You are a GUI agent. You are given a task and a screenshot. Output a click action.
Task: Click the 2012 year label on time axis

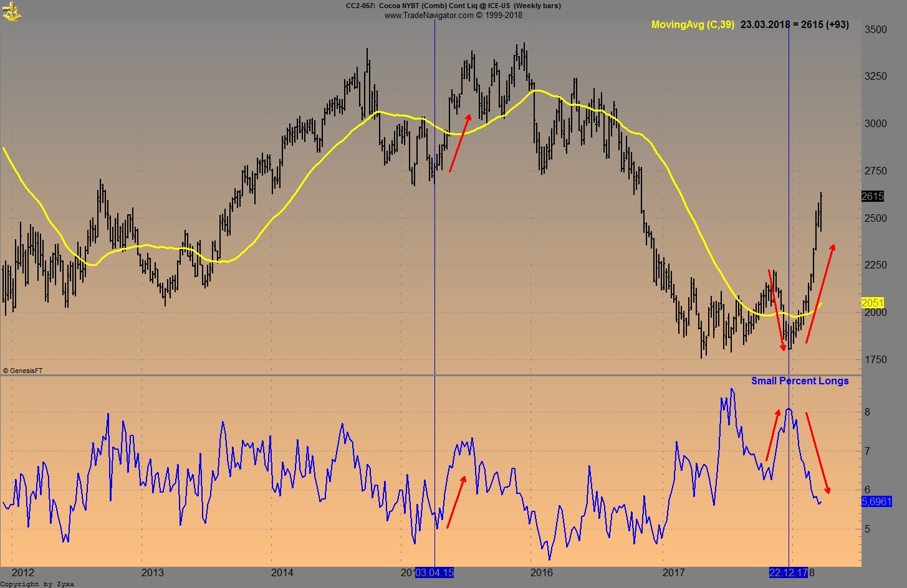23,573
